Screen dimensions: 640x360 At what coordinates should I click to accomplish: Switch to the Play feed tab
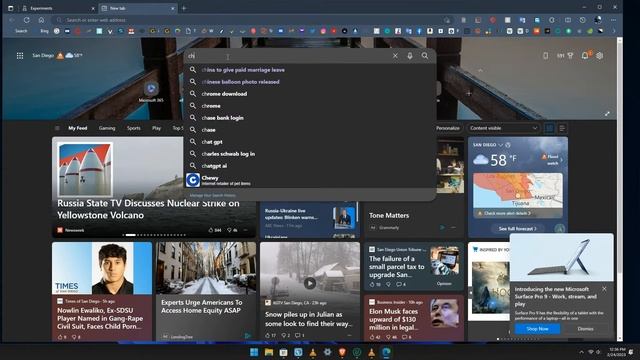tap(156, 128)
